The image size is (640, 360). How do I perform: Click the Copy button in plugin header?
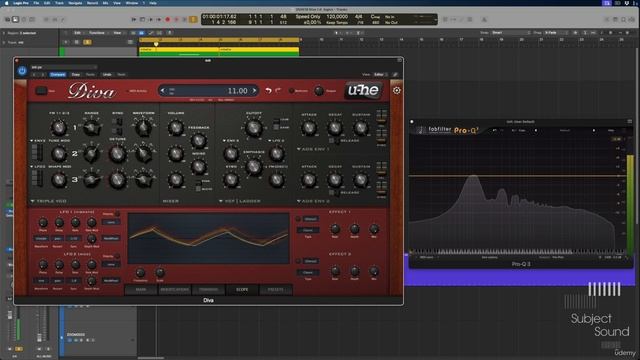[76, 75]
